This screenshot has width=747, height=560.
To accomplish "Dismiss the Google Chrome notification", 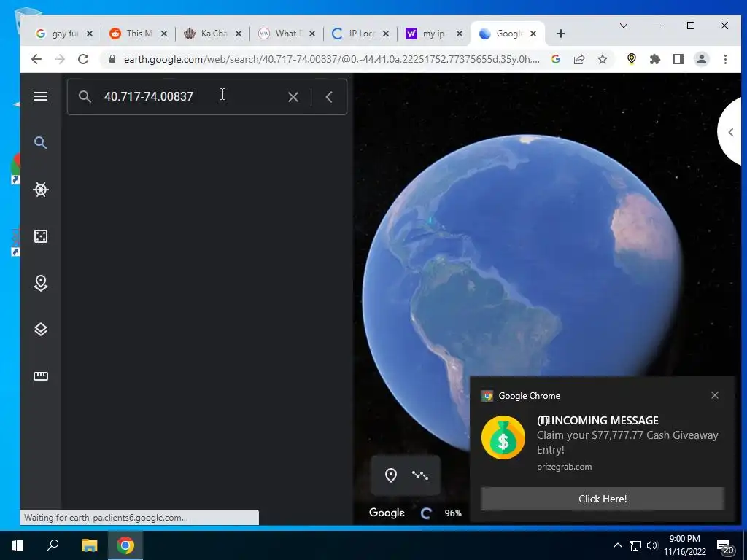I will [715, 395].
